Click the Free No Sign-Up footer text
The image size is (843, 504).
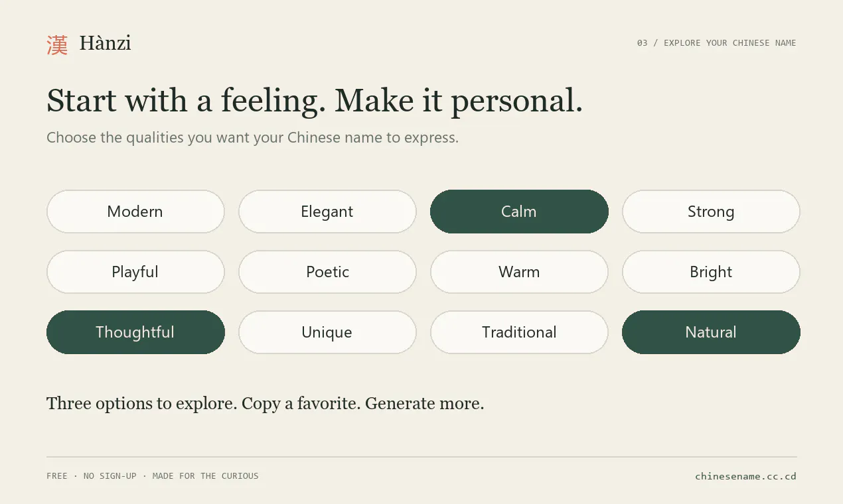pos(153,476)
